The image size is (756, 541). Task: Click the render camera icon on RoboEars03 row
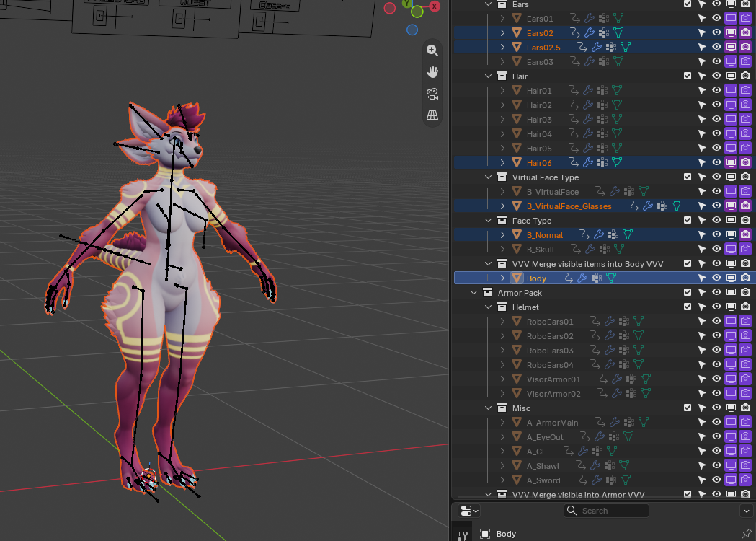(745, 350)
